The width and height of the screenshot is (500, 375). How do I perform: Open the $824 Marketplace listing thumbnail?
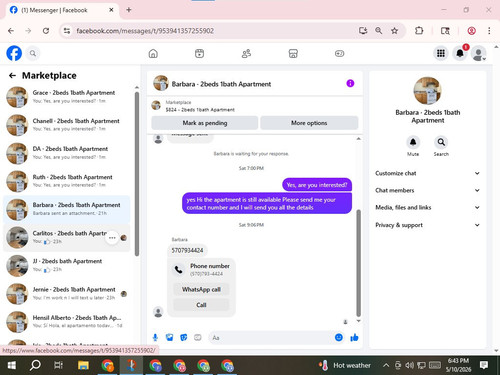[x=156, y=106]
